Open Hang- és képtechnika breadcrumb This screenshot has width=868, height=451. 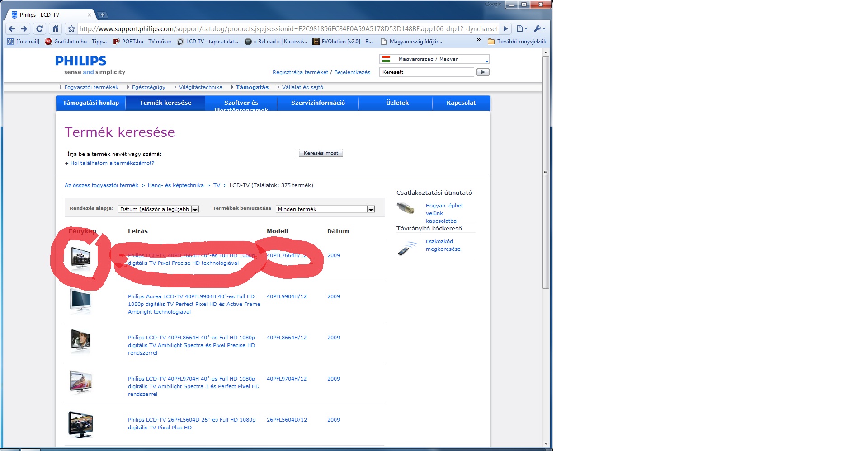176,185
